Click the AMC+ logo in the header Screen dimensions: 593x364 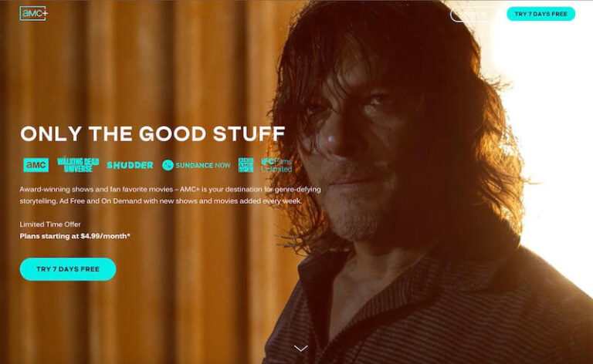click(x=34, y=14)
